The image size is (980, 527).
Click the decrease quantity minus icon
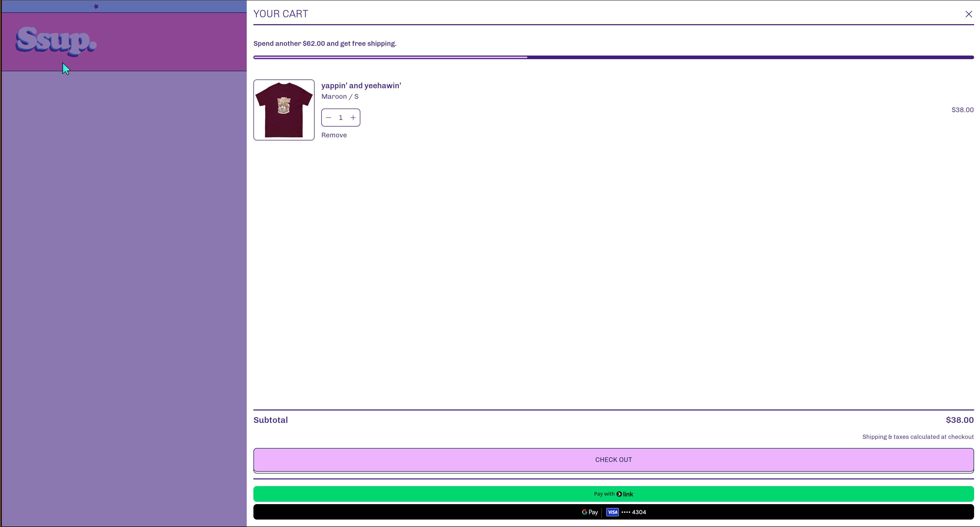[x=328, y=118]
